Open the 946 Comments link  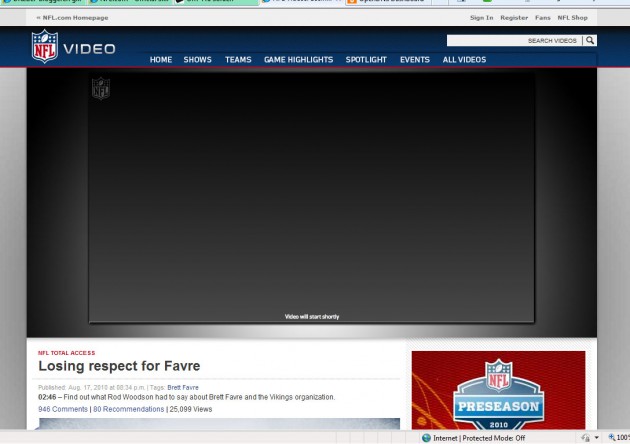pos(63,409)
